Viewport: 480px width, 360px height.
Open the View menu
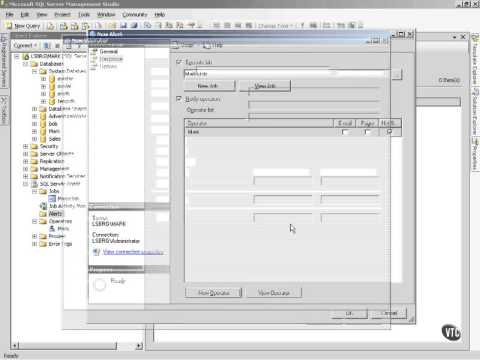[42, 15]
